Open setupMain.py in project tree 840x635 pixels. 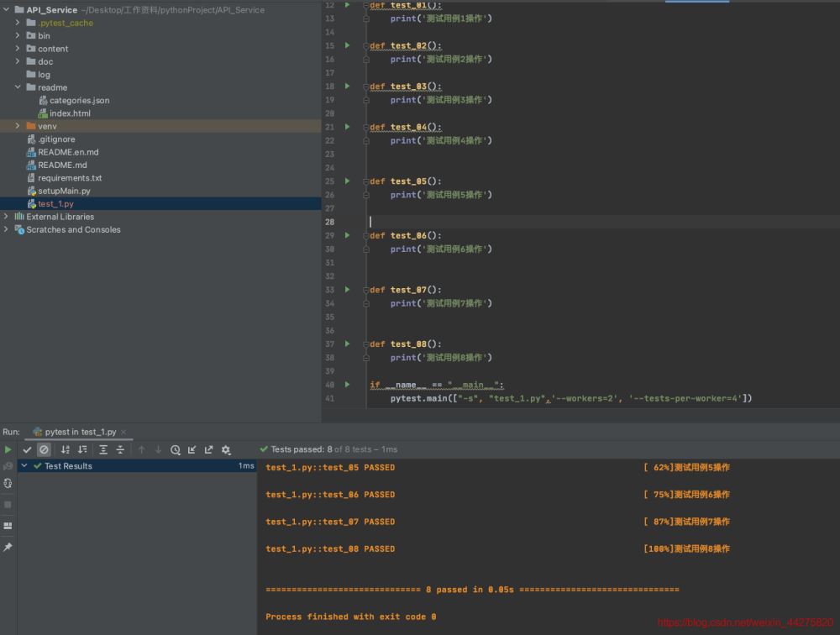click(x=64, y=191)
